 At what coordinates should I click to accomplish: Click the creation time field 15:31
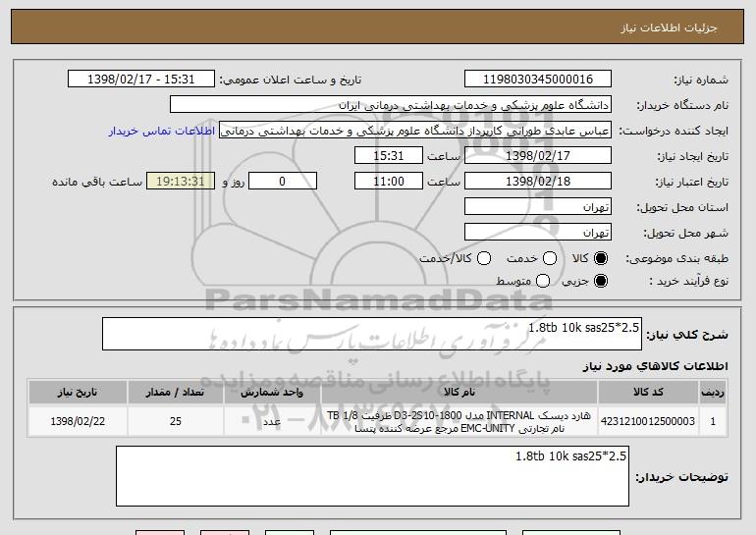pos(389,156)
